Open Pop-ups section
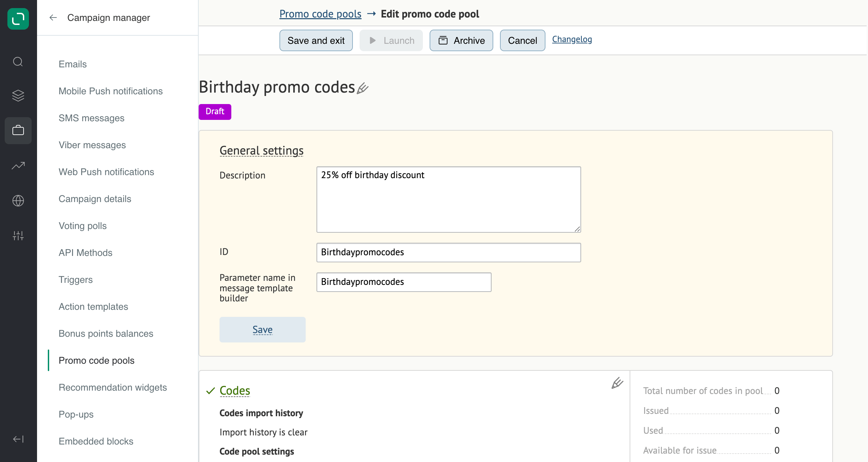This screenshot has width=868, height=462. tap(76, 415)
